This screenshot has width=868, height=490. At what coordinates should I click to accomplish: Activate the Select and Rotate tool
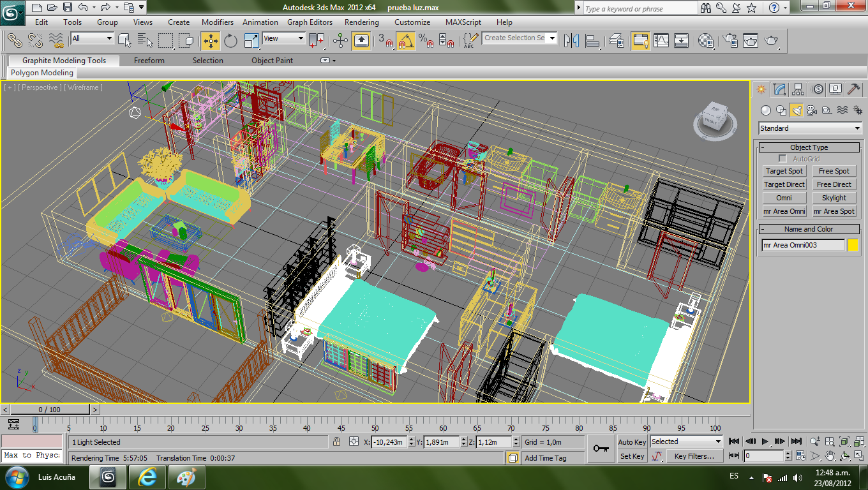pos(230,41)
